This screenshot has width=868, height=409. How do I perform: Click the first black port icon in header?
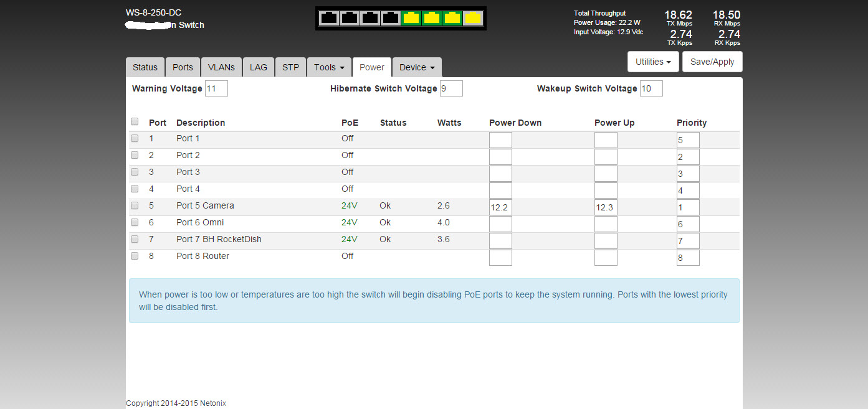click(x=328, y=18)
